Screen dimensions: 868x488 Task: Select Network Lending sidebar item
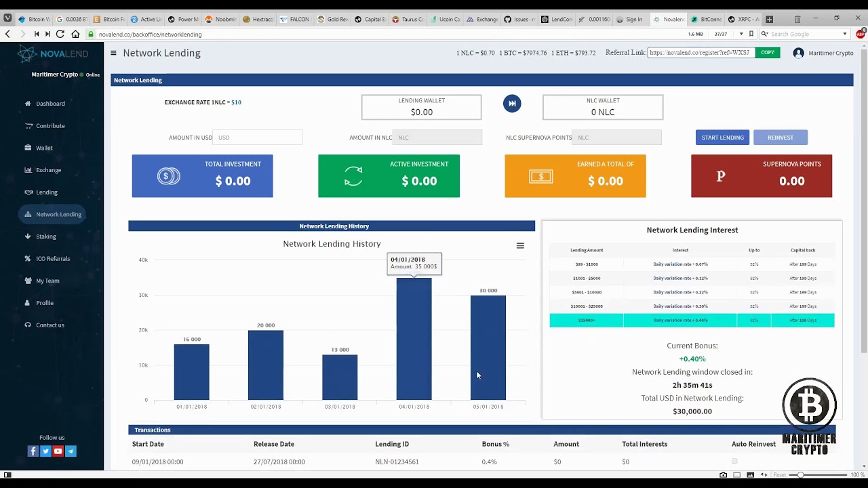(52, 214)
